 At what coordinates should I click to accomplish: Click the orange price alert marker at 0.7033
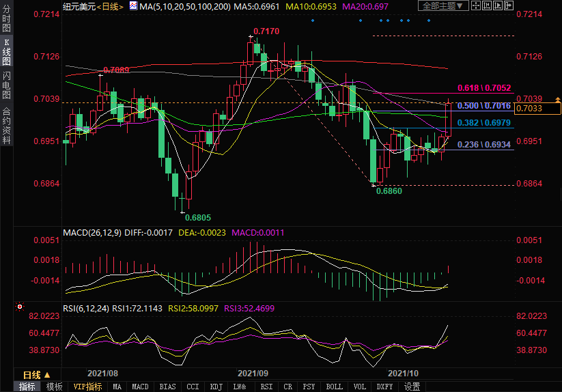557,100
